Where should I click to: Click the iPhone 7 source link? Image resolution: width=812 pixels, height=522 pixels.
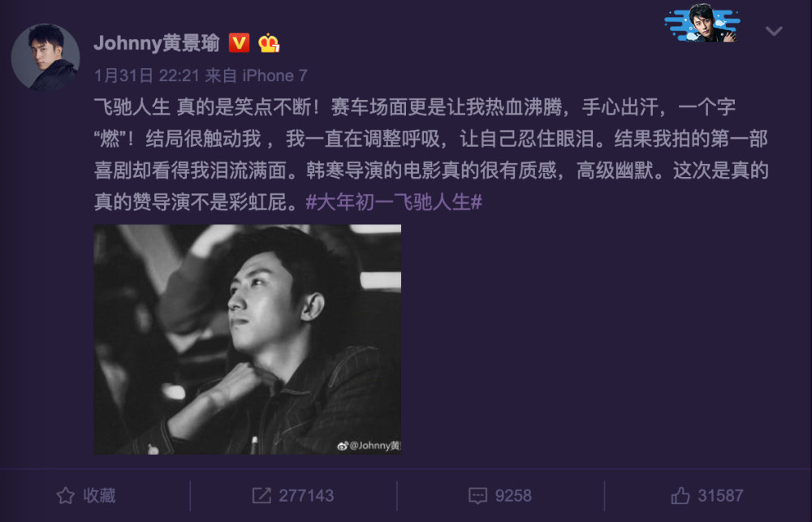275,76
